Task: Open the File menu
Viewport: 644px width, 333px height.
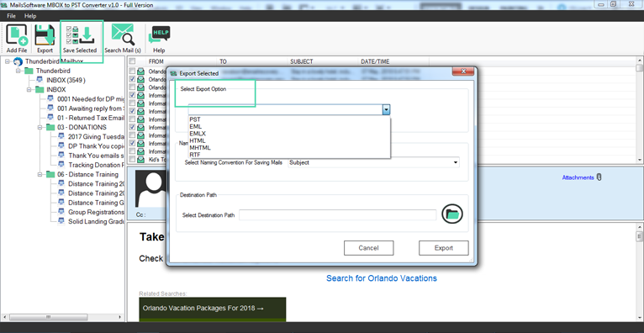Action: [11, 16]
